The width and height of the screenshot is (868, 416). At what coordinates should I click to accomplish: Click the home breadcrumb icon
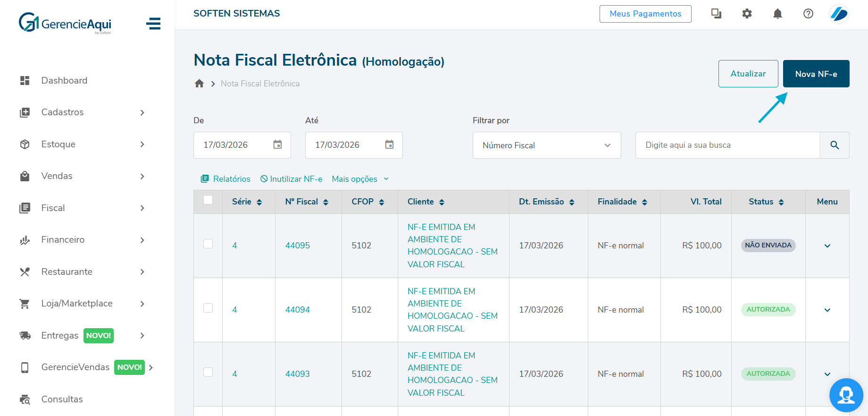tap(199, 84)
